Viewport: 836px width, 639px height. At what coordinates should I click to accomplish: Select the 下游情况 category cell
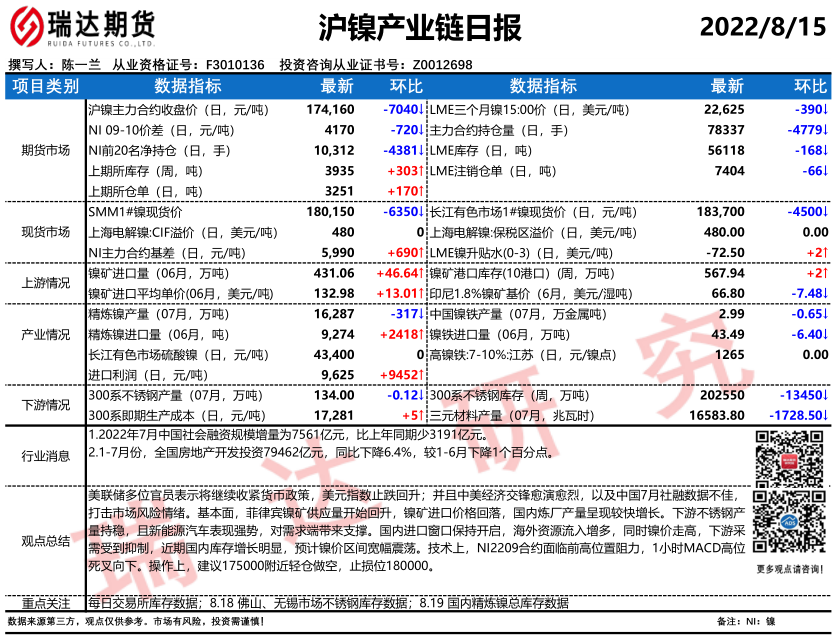pyautogui.click(x=45, y=405)
